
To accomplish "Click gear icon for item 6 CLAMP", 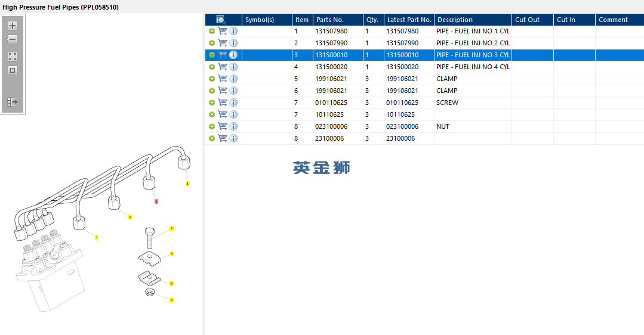I will click(212, 91).
